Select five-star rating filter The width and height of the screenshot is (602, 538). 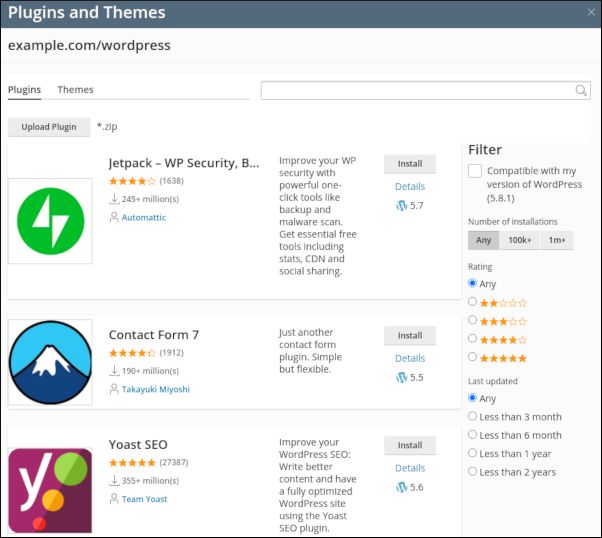pyautogui.click(x=473, y=357)
